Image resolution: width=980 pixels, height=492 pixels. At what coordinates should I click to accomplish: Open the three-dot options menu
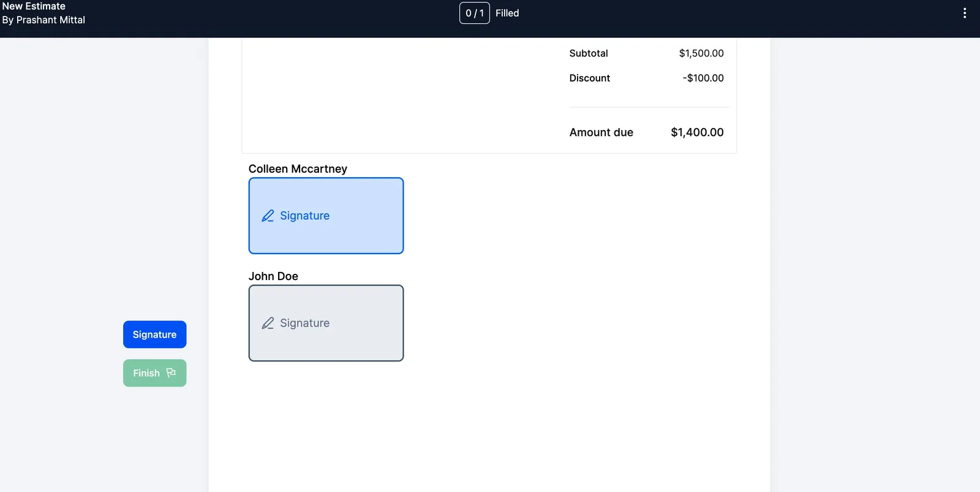965,13
